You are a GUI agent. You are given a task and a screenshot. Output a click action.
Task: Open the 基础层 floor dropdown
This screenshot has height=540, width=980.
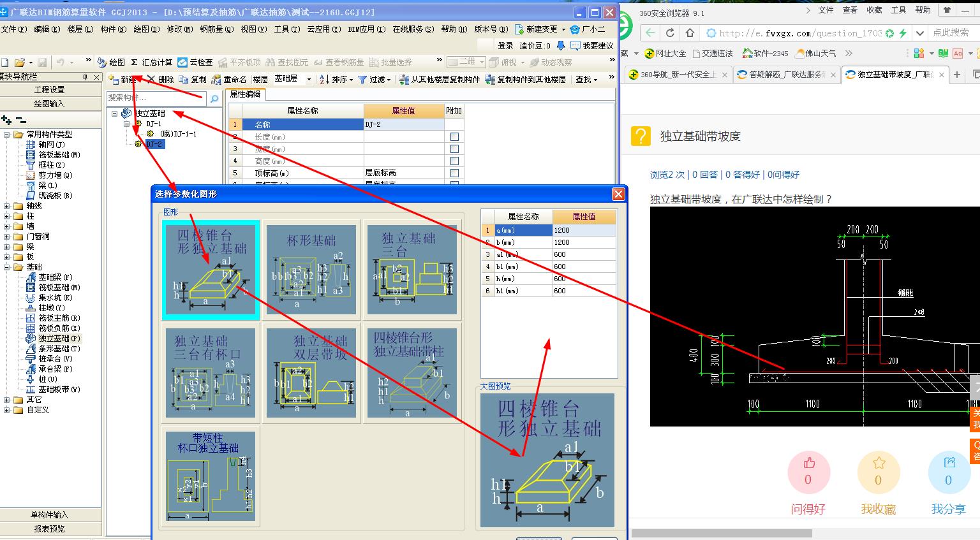pyautogui.click(x=309, y=80)
